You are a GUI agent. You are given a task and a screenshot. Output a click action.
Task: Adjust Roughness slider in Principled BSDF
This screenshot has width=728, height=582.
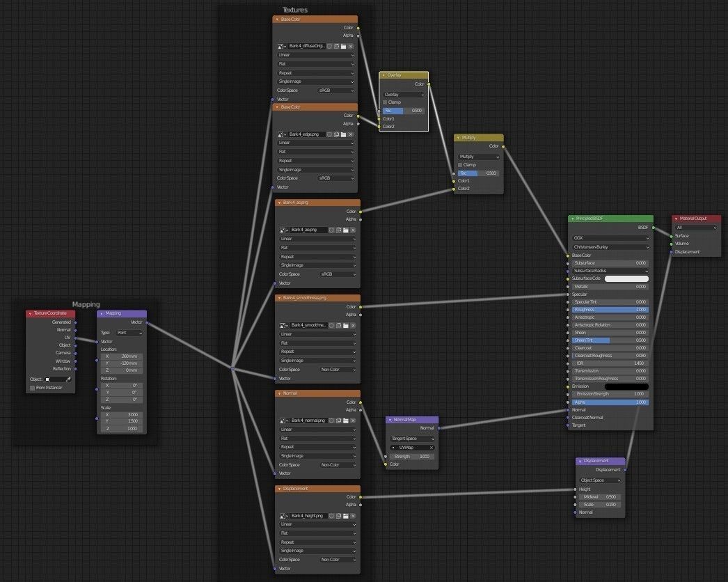point(610,310)
